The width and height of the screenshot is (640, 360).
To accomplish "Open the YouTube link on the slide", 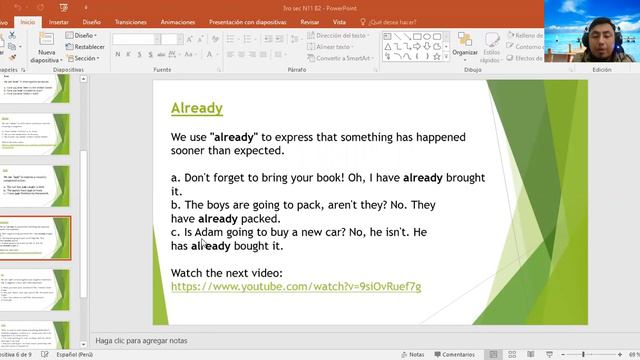I will pos(296,287).
